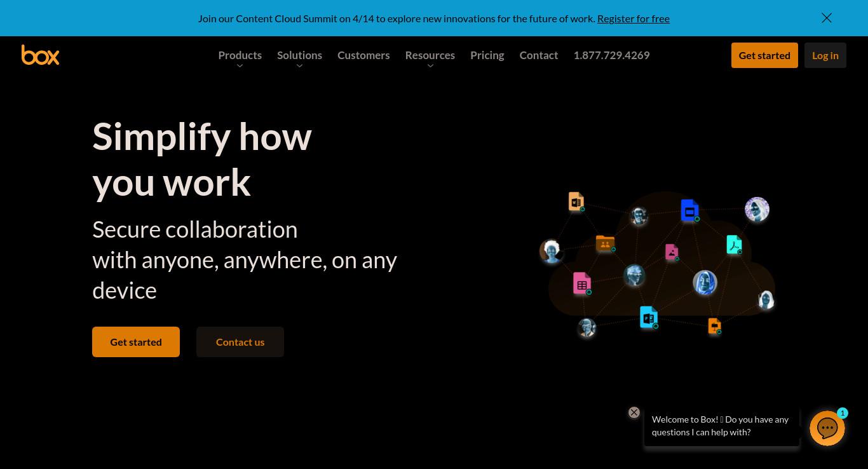The height and width of the screenshot is (469, 868).
Task: Click the hero Get started button
Action: click(x=136, y=342)
